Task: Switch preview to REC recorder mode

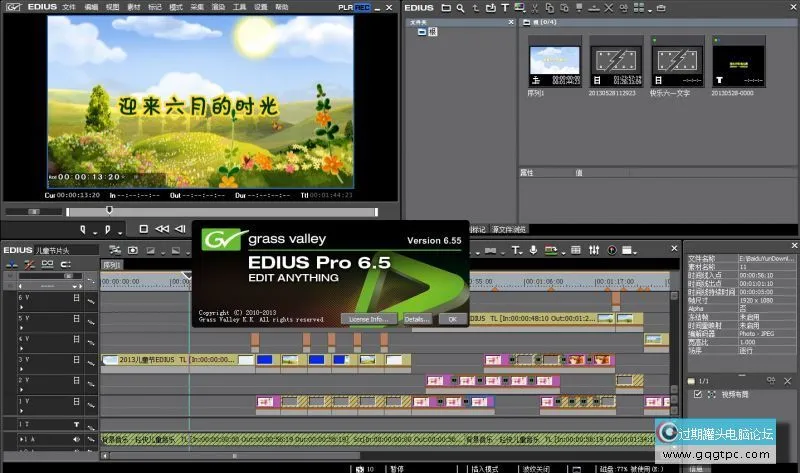Action: pos(362,8)
